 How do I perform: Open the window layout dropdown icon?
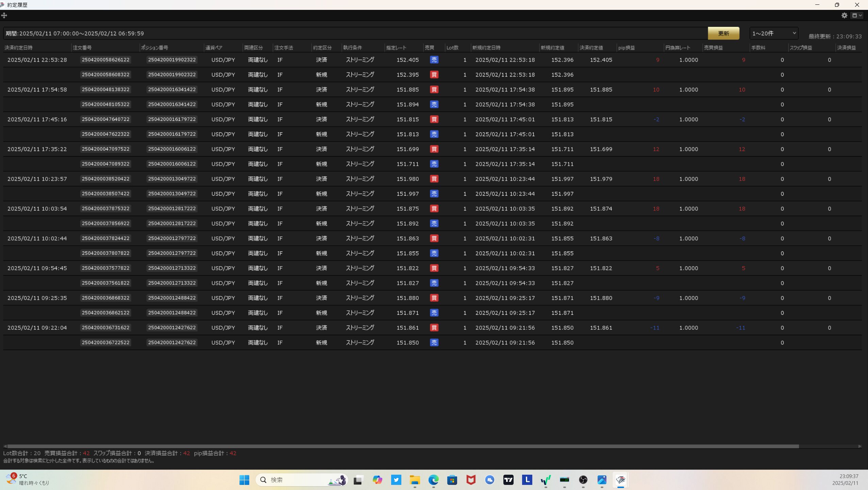tap(856, 15)
